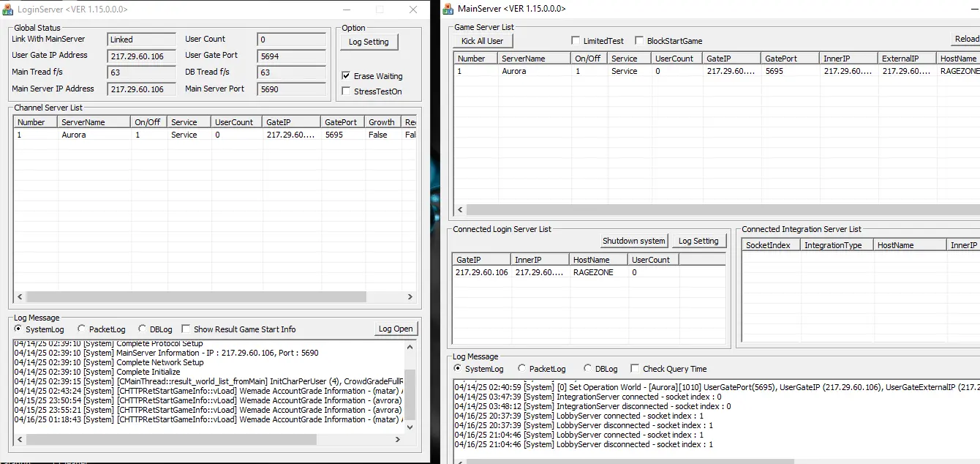
Task: Click Channel Server List scrollbar right arrow
Action: click(x=410, y=297)
